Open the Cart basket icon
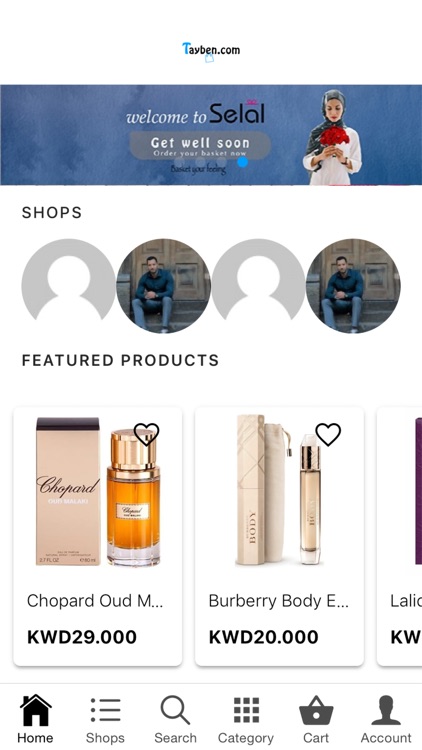422x750 pixels. 316,710
